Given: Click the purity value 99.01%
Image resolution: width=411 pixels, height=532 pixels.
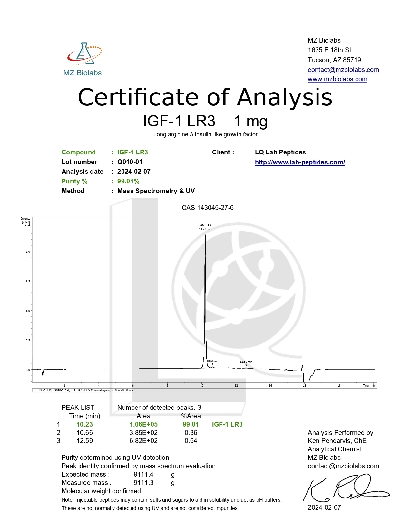Looking at the screenshot, I should click(128, 181).
